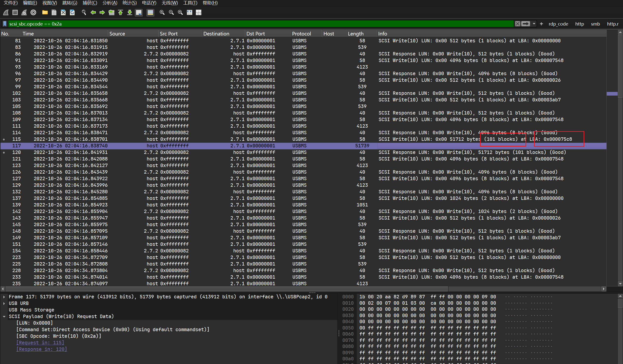The width and height of the screenshot is (623, 364).
Task: Restart the current capture
Action: [x=24, y=12]
